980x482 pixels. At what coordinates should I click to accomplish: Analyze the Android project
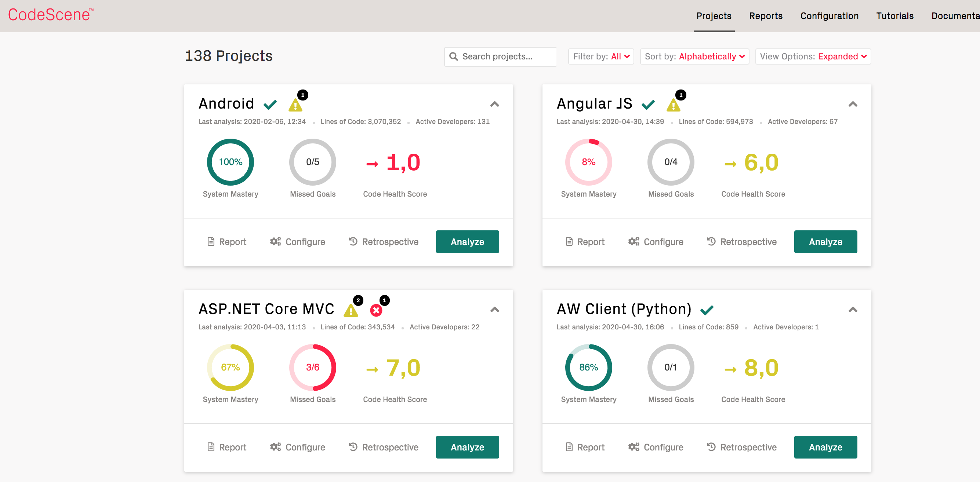pyautogui.click(x=467, y=242)
